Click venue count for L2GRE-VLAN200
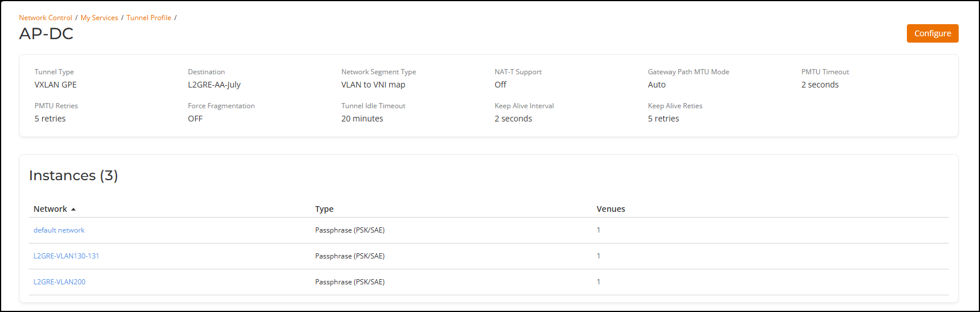The image size is (980, 312). (x=598, y=282)
